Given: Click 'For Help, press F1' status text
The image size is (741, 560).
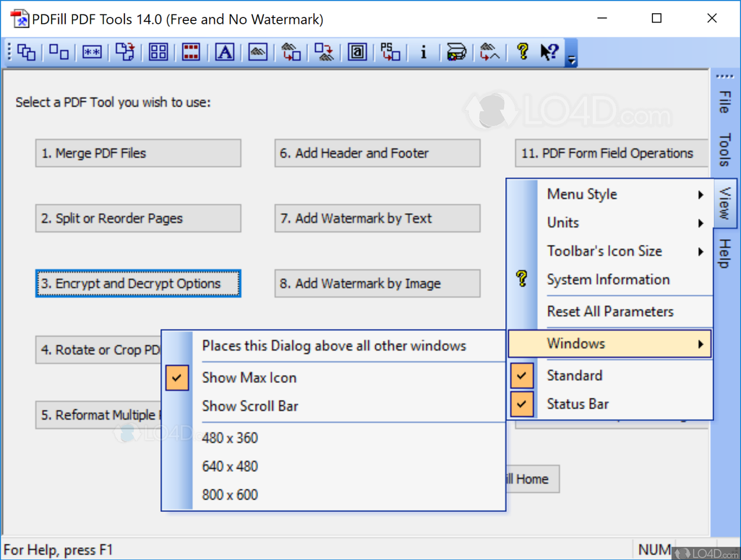Looking at the screenshot, I should [58, 550].
